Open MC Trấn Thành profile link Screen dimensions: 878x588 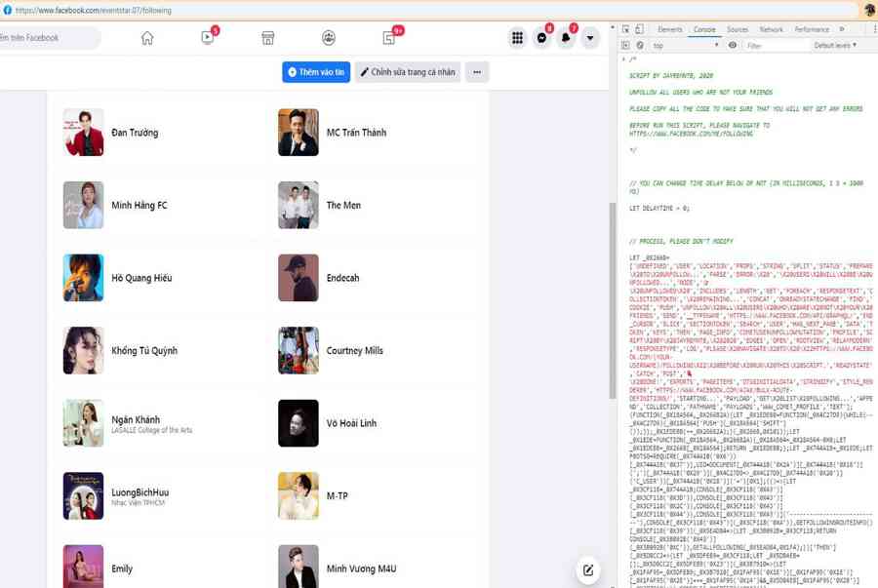point(356,133)
